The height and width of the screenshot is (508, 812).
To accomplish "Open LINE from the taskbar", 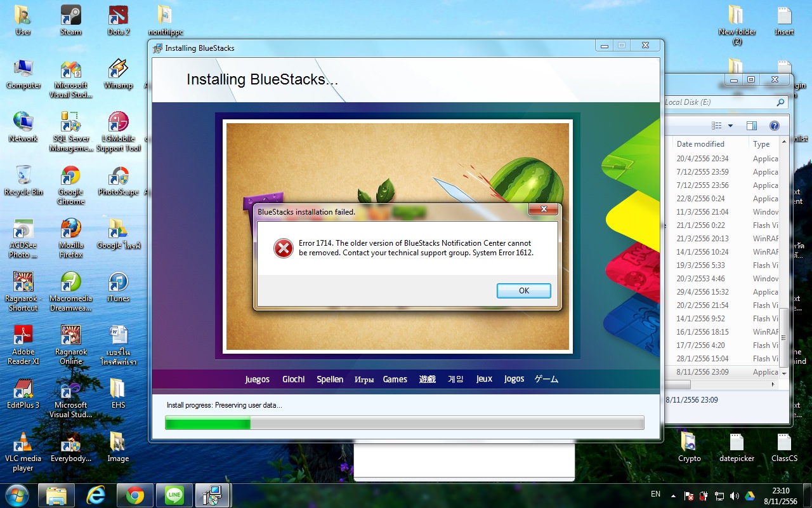I will (174, 495).
